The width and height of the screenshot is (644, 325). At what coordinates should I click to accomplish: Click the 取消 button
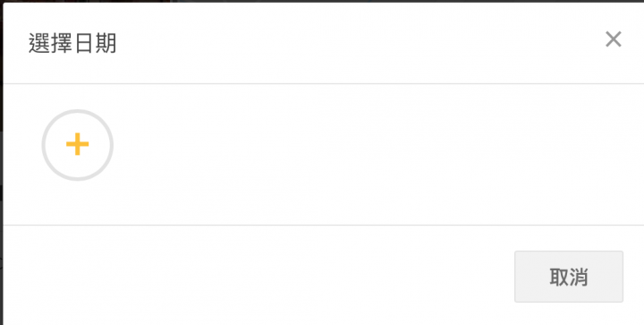[x=569, y=277]
